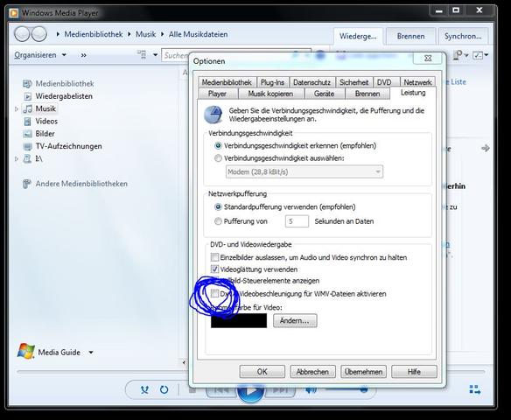Select Standardpufferung verwenden radio button

(218, 206)
